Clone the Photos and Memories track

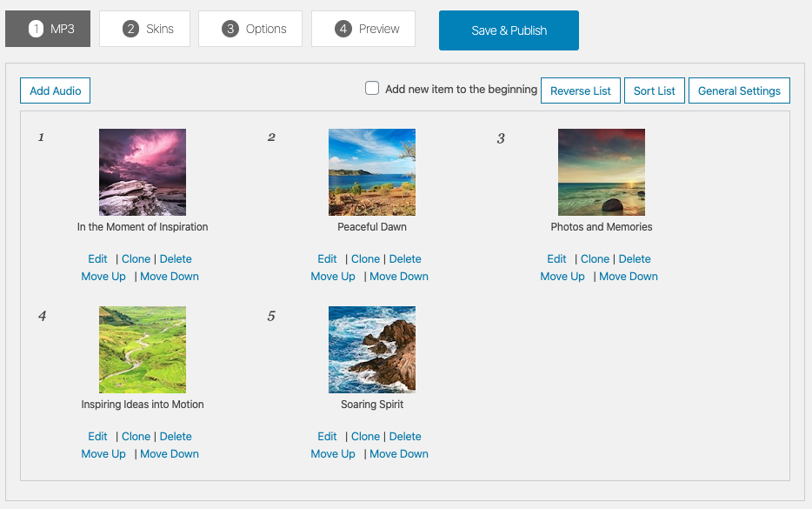[x=595, y=258]
